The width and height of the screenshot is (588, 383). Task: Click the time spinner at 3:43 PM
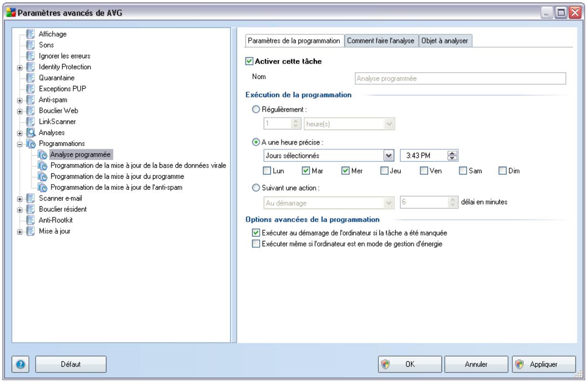[x=453, y=155]
